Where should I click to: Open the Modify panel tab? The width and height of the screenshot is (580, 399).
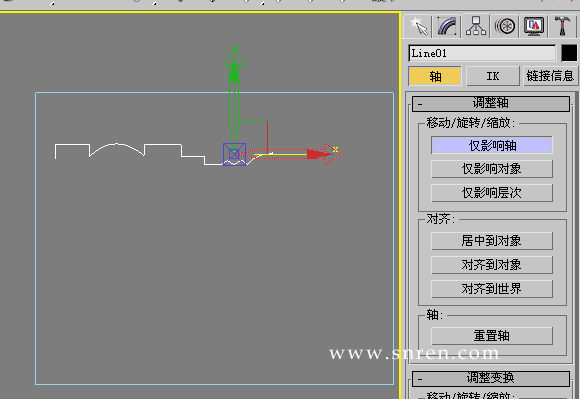(x=447, y=26)
